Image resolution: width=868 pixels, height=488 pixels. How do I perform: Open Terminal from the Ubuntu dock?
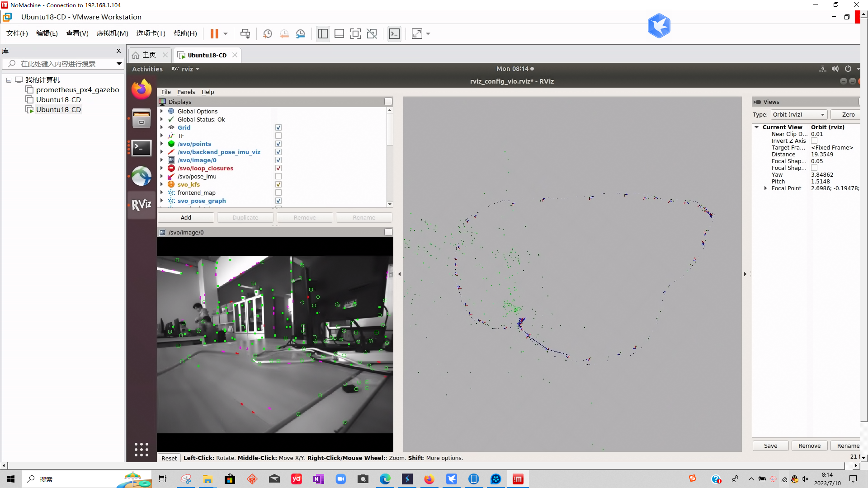point(142,148)
